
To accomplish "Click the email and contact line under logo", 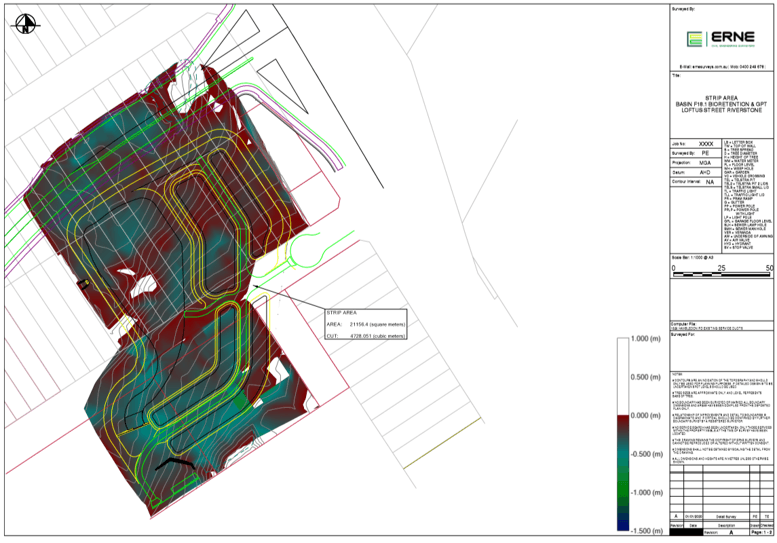I will (719, 66).
